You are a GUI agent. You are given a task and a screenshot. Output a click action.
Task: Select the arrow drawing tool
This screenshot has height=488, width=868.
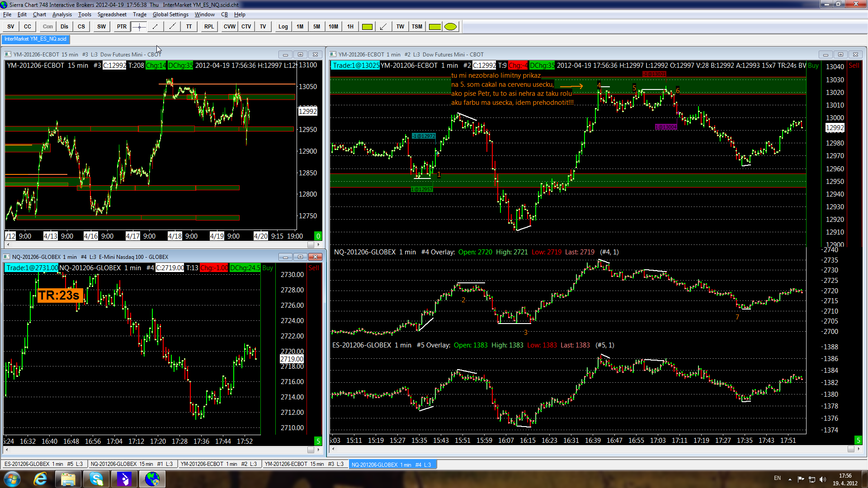tap(383, 27)
